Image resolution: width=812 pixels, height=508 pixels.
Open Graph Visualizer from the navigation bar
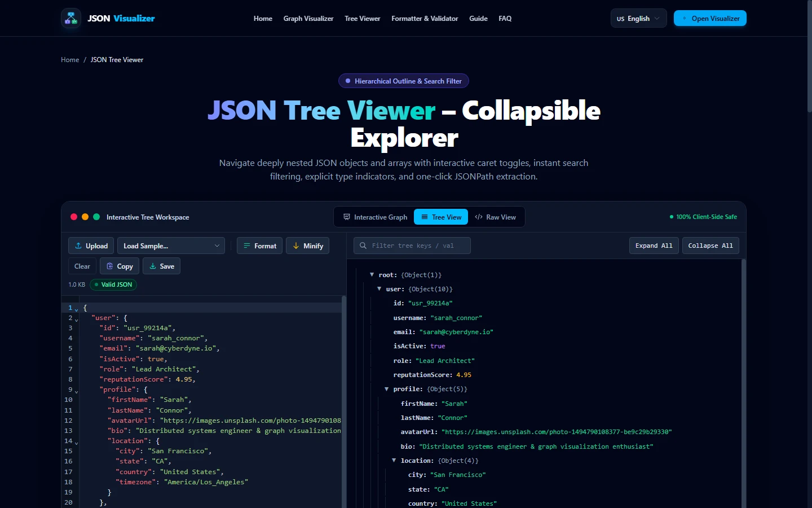(308, 19)
